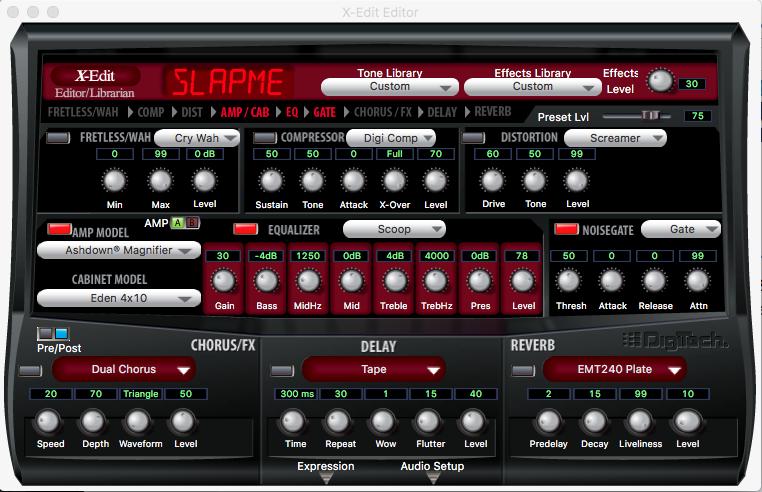762x492 pixels.
Task: Click the EQ TrebHz knob
Action: click(x=436, y=281)
